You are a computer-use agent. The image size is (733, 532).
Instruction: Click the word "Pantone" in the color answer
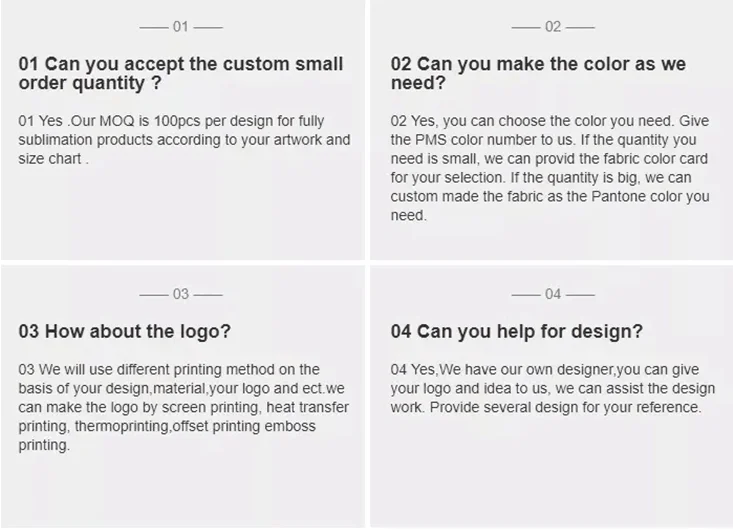pyautogui.click(x=608, y=197)
